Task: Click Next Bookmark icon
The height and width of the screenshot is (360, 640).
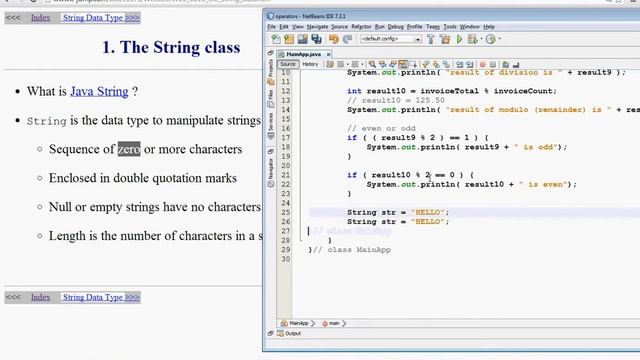Action: (x=436, y=64)
